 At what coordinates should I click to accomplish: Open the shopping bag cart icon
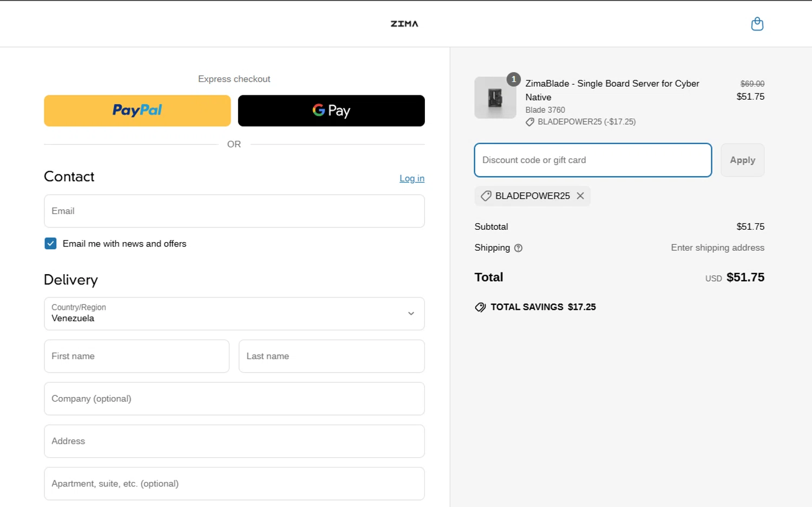tap(757, 24)
